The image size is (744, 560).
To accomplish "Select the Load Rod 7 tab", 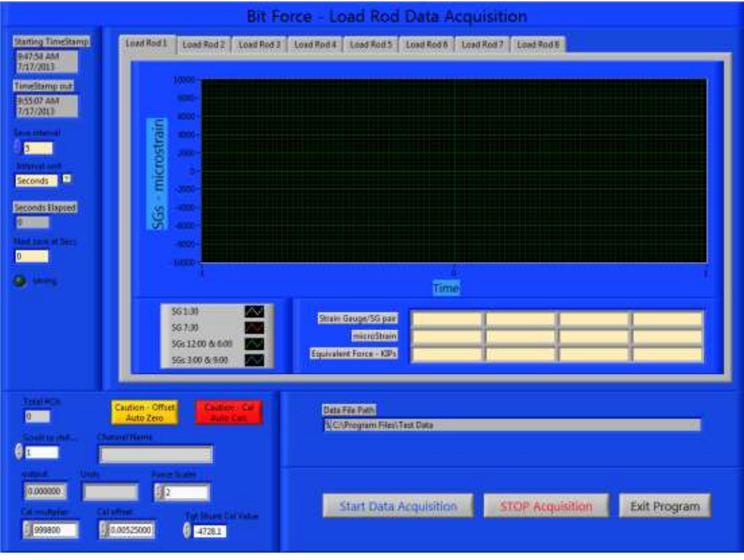I will 482,44.
